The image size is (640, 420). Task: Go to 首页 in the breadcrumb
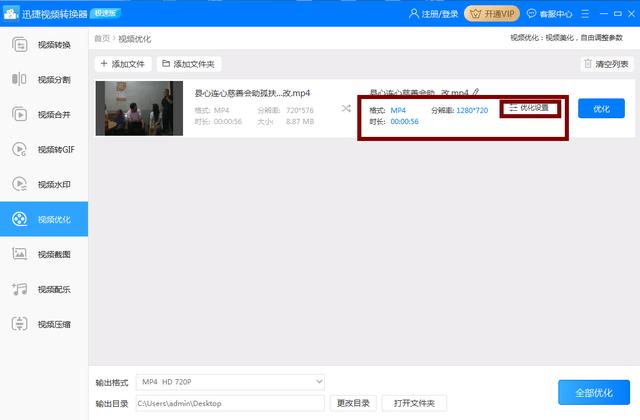click(x=102, y=38)
